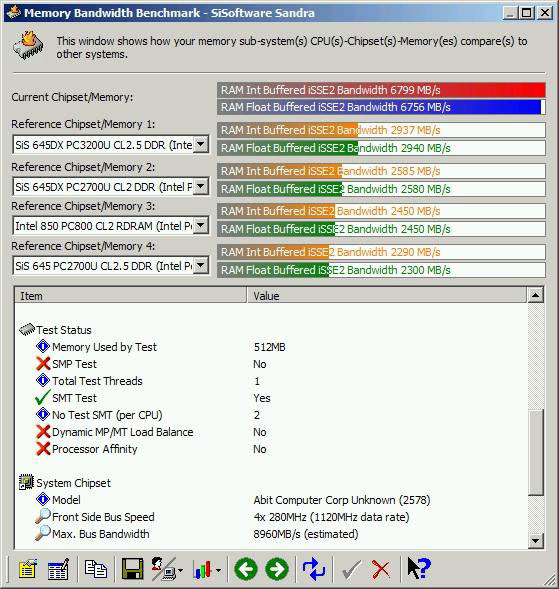
Task: Click the list scrollbar down arrow
Action: pyautogui.click(x=535, y=541)
